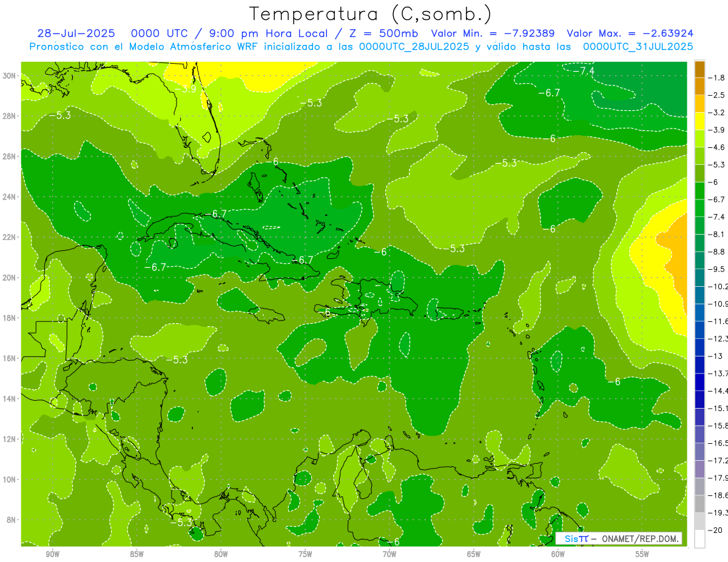Click the colorbar label "-15.8"
This screenshot has height=562, width=728.
[719, 426]
